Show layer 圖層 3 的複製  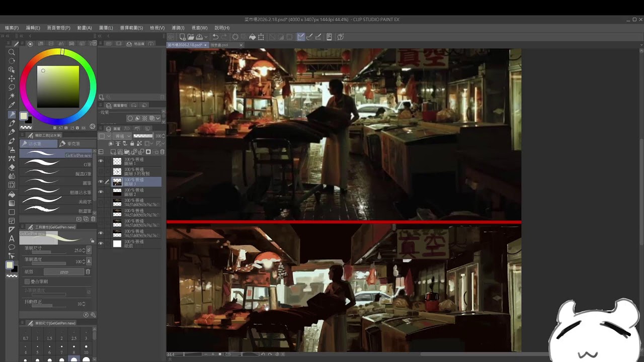[x=101, y=171]
